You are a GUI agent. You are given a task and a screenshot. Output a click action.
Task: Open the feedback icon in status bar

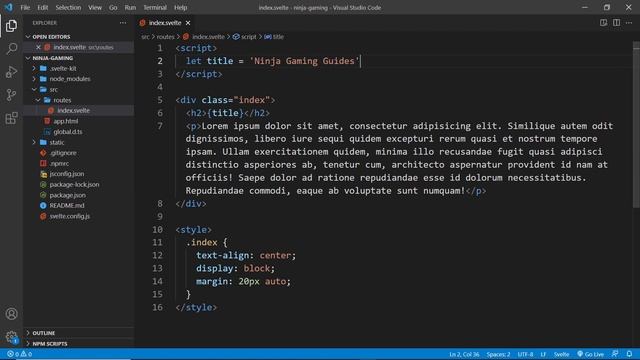click(x=615, y=354)
